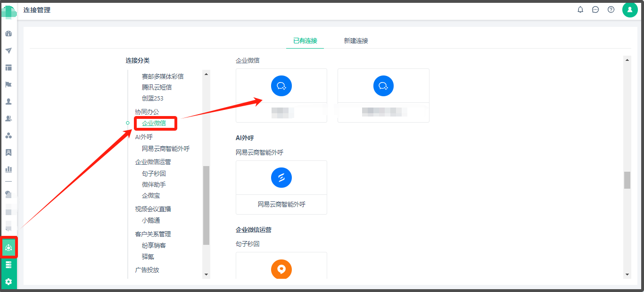The height and width of the screenshot is (292, 644).
Task: Select 驿氪 in category list
Action: (x=148, y=257)
